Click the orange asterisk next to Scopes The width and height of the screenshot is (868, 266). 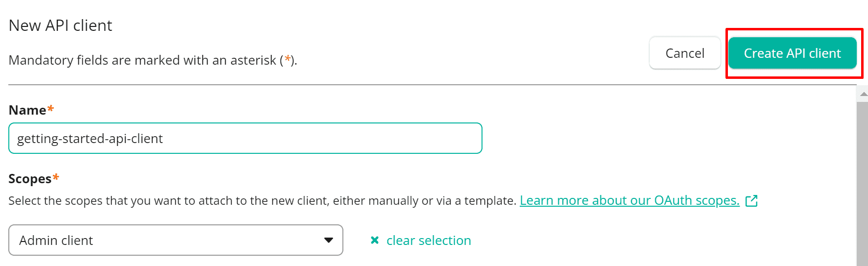56,177
